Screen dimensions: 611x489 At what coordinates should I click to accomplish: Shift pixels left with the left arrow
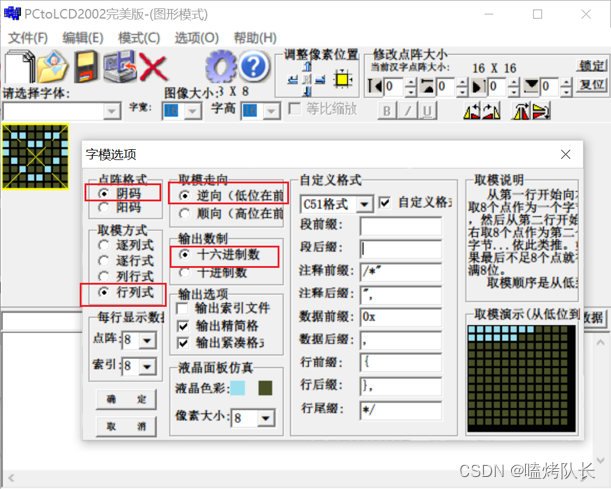(x=293, y=80)
